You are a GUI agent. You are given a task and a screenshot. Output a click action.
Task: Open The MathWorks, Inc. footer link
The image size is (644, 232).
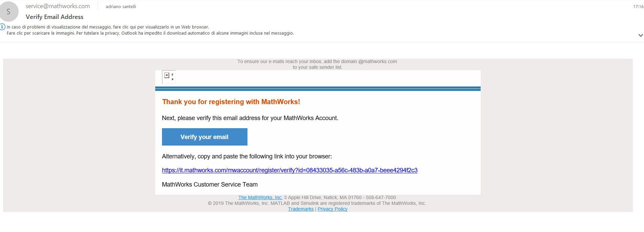tap(260, 197)
